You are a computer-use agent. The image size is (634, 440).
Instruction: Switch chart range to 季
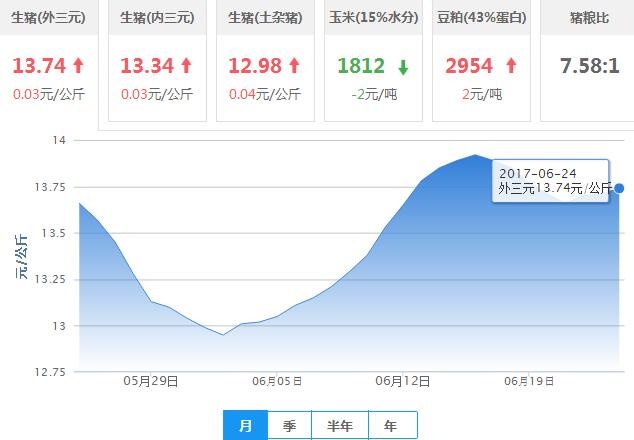289,425
